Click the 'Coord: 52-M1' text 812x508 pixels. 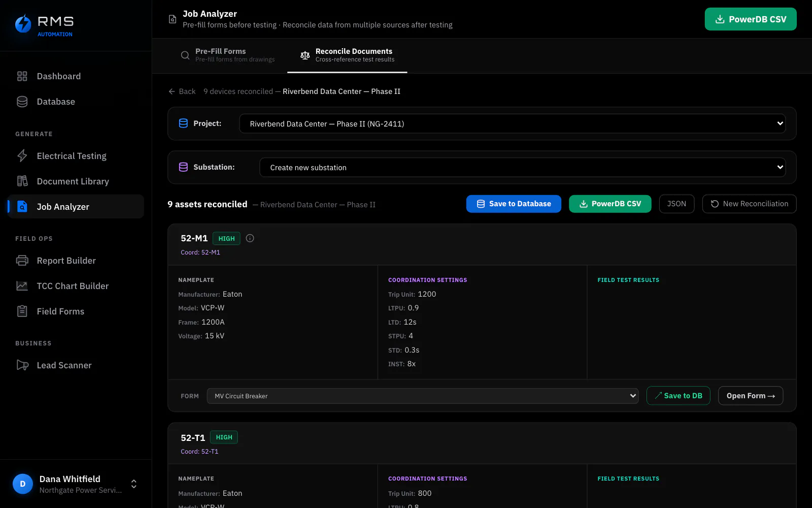point(200,252)
